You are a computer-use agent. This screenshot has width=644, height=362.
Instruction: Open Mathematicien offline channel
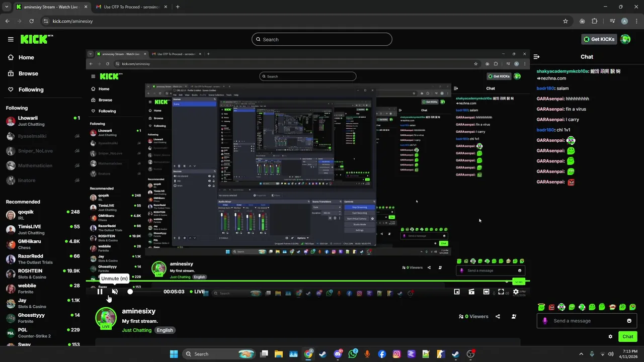[43, 165]
